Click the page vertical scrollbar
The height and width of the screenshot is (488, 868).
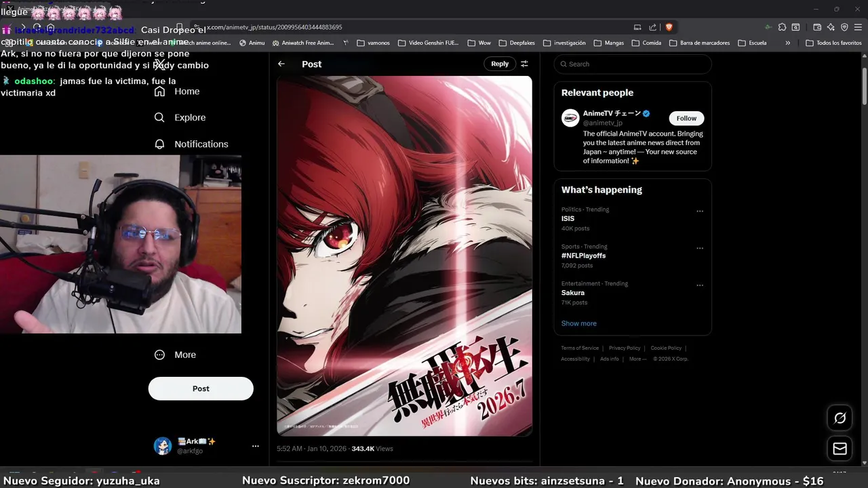click(865, 85)
